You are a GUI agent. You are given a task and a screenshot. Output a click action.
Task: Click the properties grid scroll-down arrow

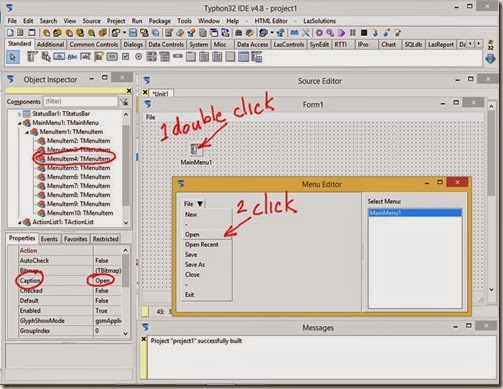(x=125, y=333)
